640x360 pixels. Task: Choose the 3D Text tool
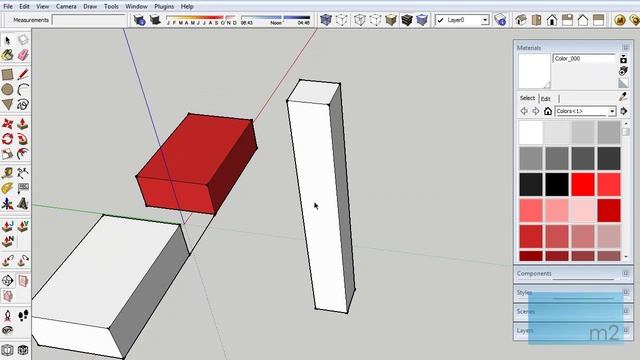[x=23, y=203]
